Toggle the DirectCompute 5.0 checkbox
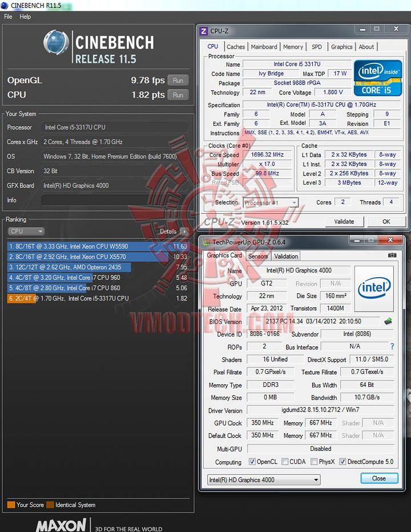Image resolution: width=411 pixels, height=532 pixels. coord(342,462)
